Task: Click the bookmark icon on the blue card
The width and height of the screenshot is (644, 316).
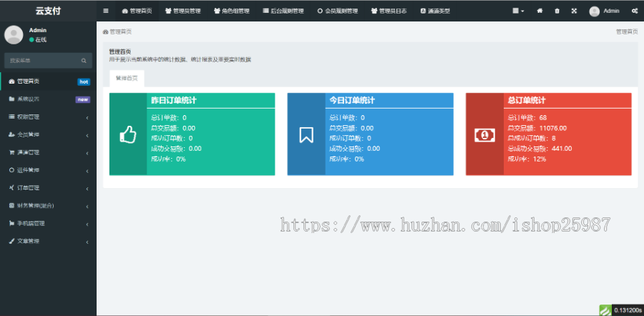Action: (306, 134)
